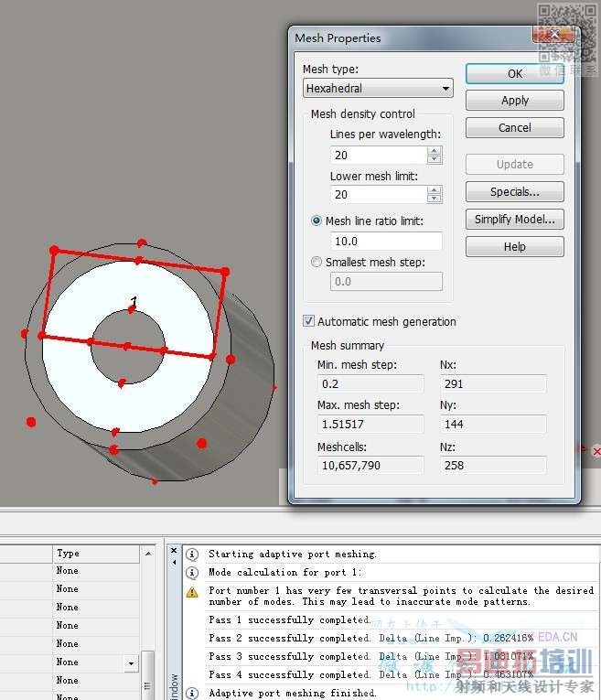Click the info icon beside Adaptive port meshing finished
The image size is (601, 700).
pyautogui.click(x=192, y=694)
